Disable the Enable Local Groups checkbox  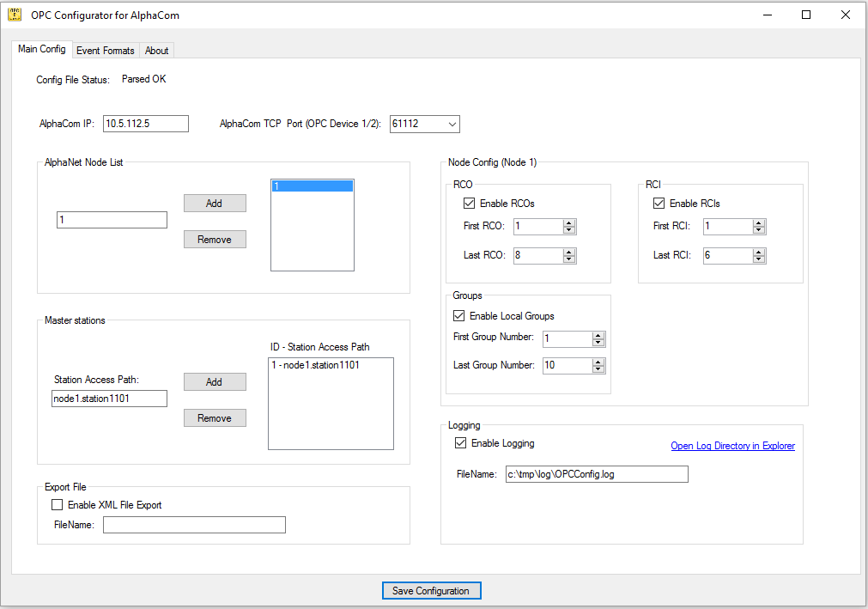click(x=458, y=316)
